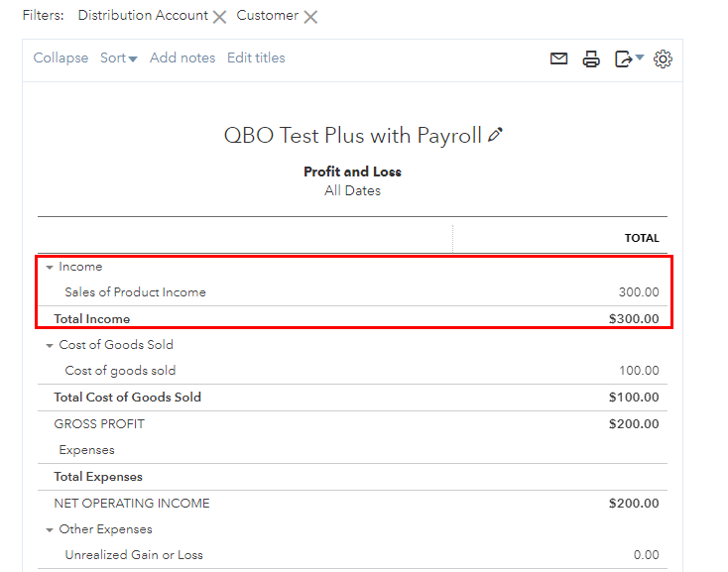728x572 pixels.
Task: Click pencil icon to edit company name
Action: [496, 135]
